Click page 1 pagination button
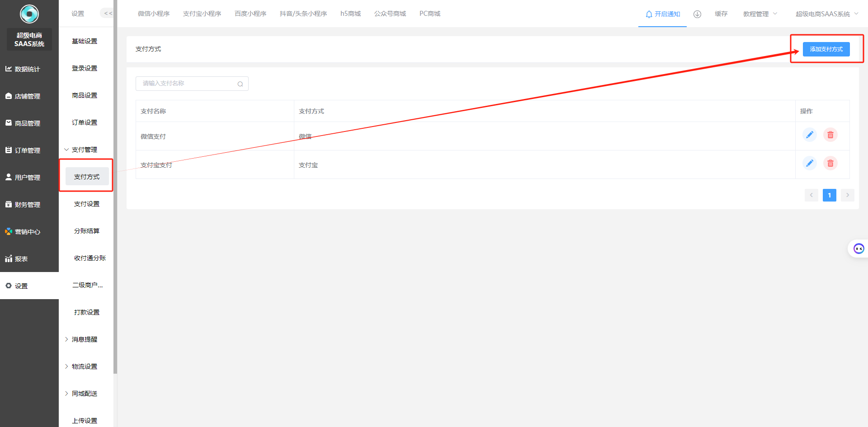Screen dimensions: 868x427 pos(829,195)
